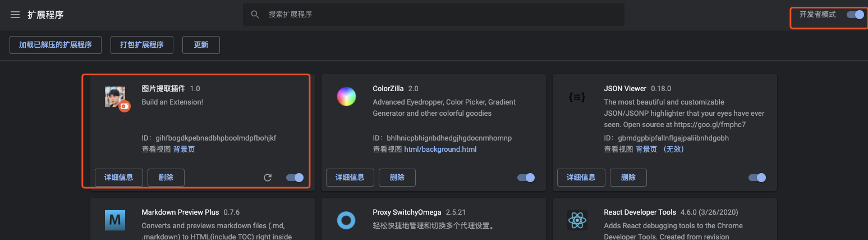The width and height of the screenshot is (868, 240).
Task: Click the React Developer Tools icon
Action: (577, 220)
